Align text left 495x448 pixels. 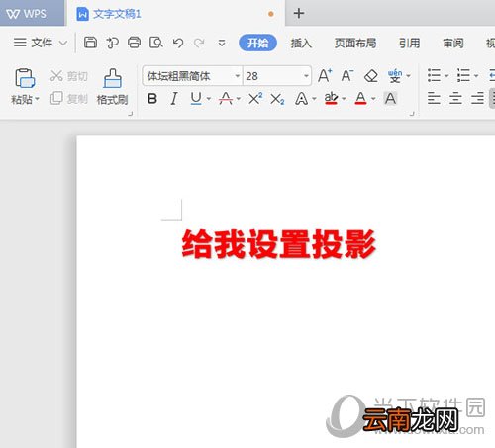point(434,98)
